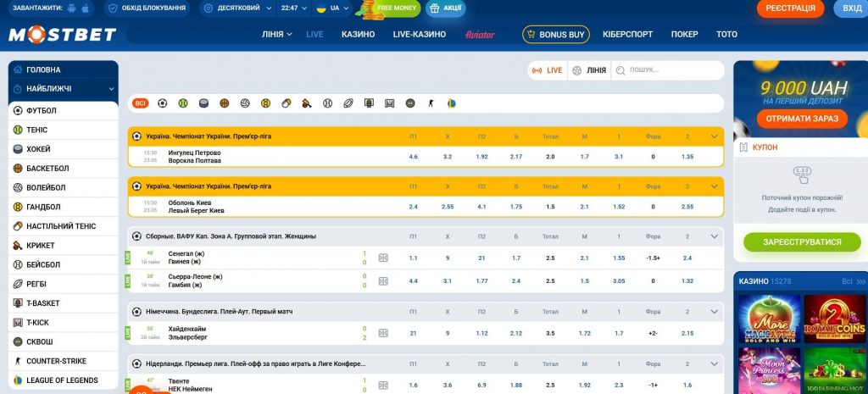Viewport: 868px width, 394px height.
Task: Click the MOSTBET logo
Action: click(62, 35)
